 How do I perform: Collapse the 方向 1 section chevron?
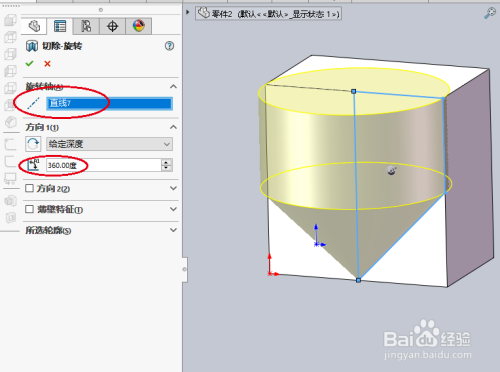click(173, 127)
